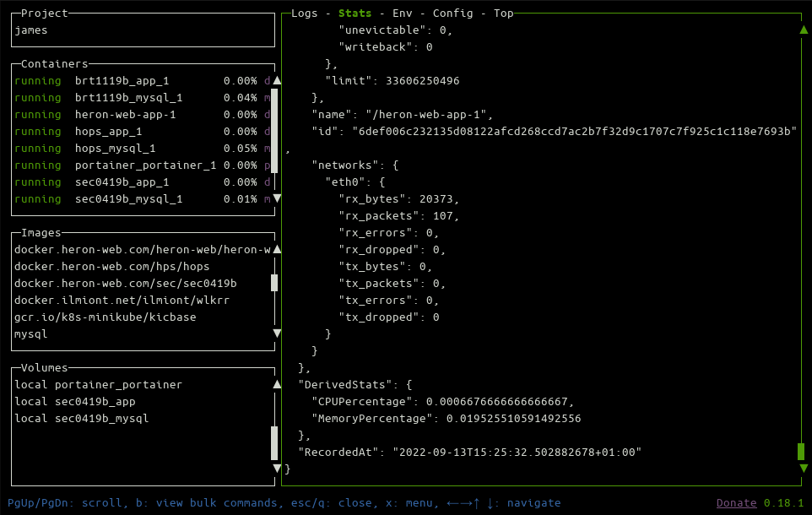Open the Donate link
Image resolution: width=812 pixels, height=515 pixels.
tap(736, 502)
